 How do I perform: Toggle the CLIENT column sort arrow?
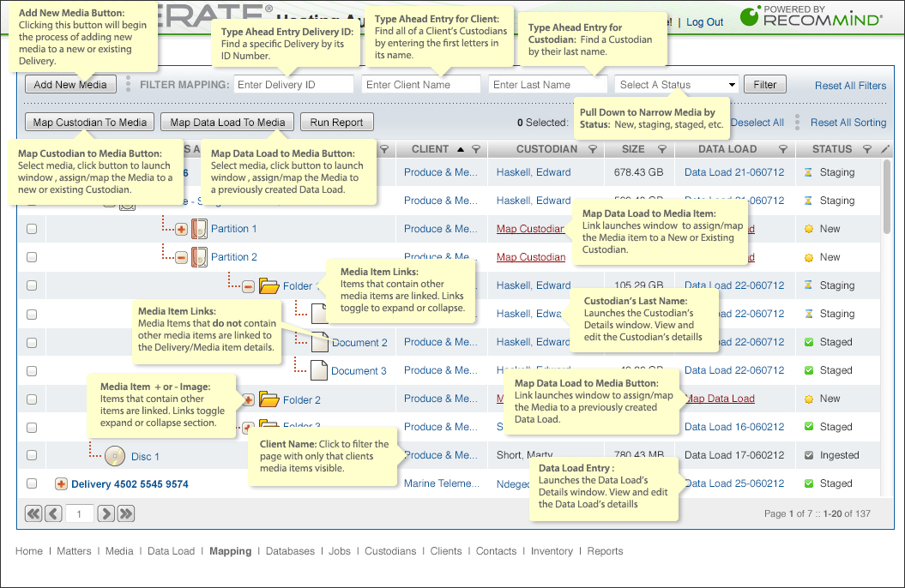click(x=461, y=149)
